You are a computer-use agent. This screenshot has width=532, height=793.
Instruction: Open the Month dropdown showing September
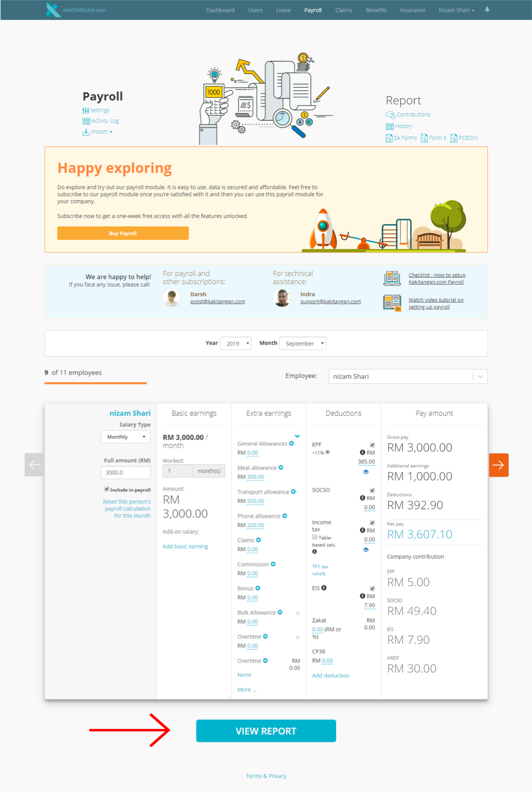(x=303, y=343)
